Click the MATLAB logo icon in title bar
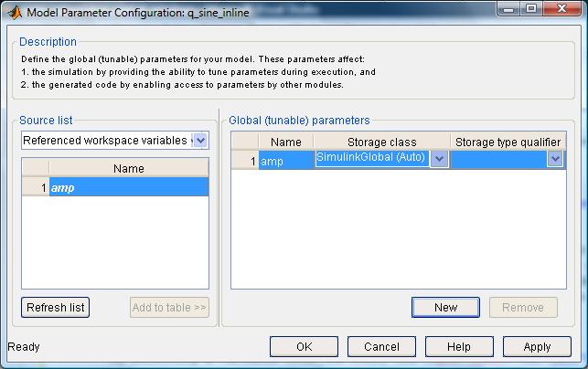Viewport: 588px width, 369px height. 15,13
